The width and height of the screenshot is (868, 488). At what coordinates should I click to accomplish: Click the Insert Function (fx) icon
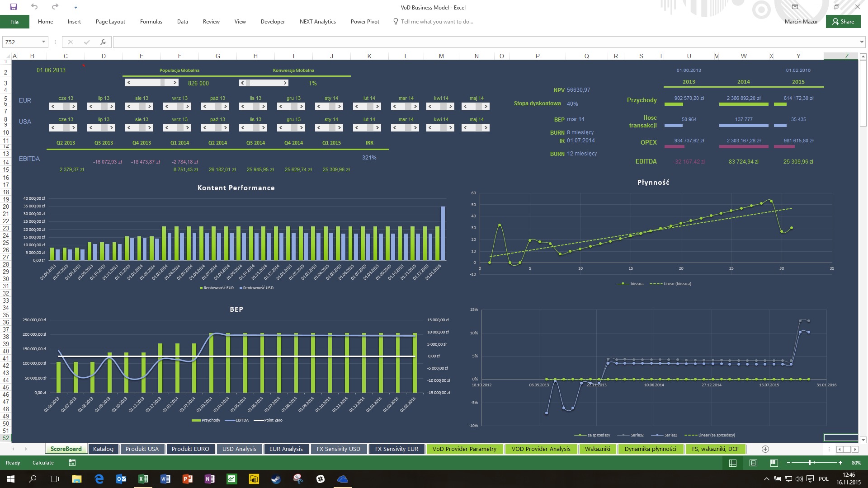pos(103,42)
